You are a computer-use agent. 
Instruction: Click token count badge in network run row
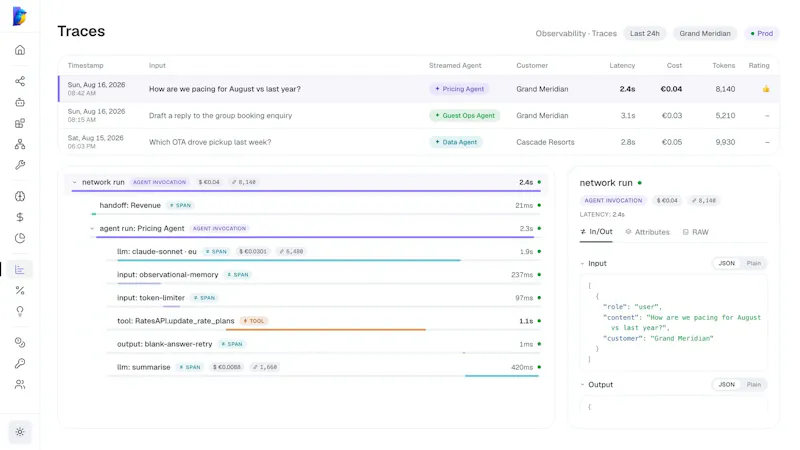point(244,182)
